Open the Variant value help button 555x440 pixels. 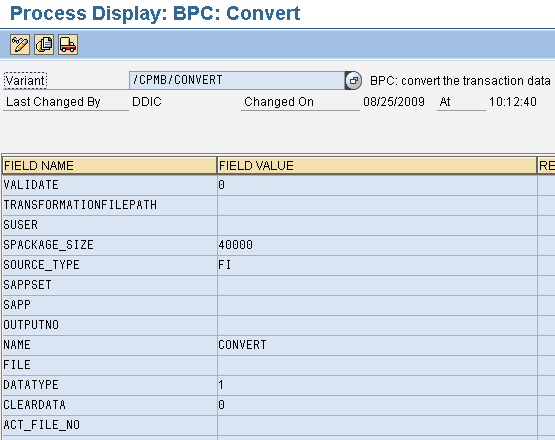coord(353,80)
